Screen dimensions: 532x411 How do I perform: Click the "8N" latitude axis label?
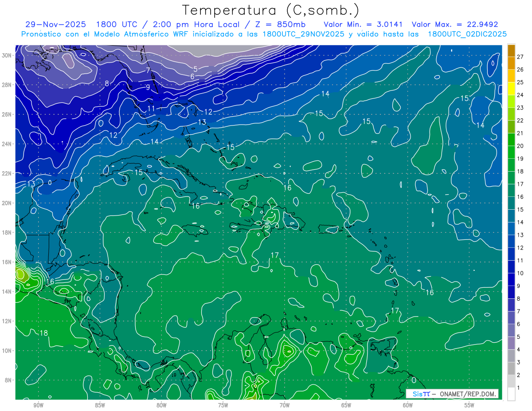pyautogui.click(x=9, y=380)
